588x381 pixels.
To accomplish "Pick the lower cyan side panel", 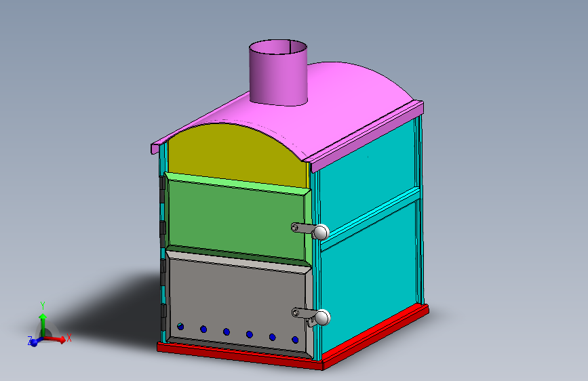I will [370, 277].
